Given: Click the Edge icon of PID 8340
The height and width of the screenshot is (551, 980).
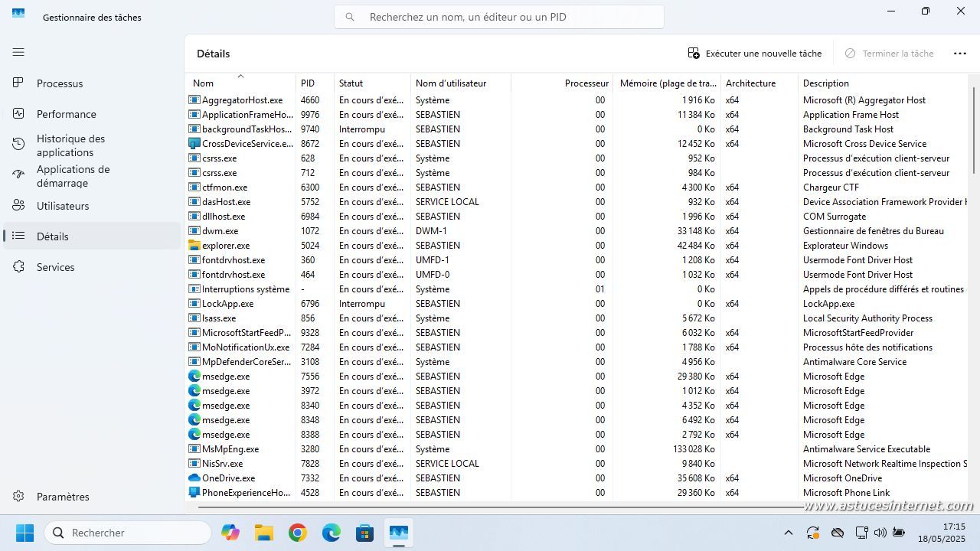Looking at the screenshot, I should [x=194, y=406].
